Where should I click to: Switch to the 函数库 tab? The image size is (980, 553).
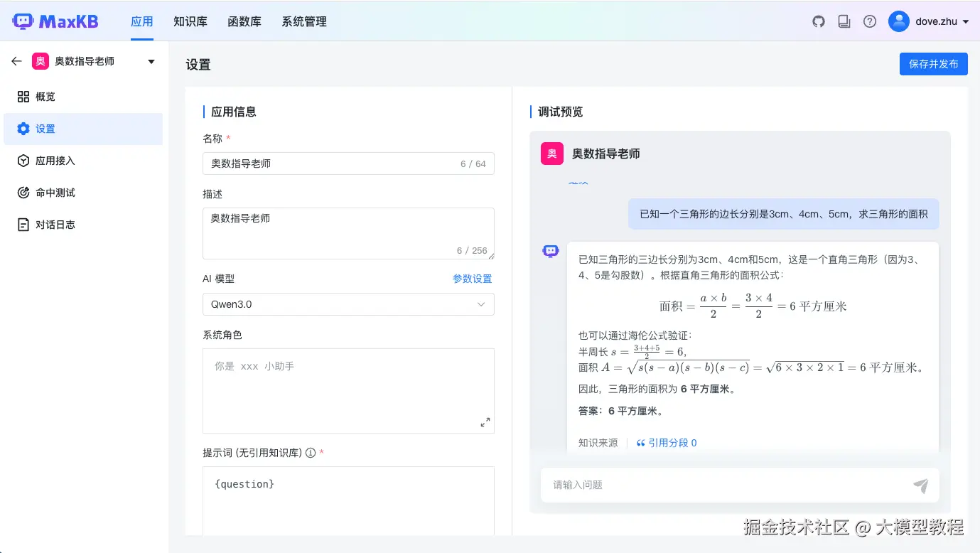pyautogui.click(x=244, y=21)
